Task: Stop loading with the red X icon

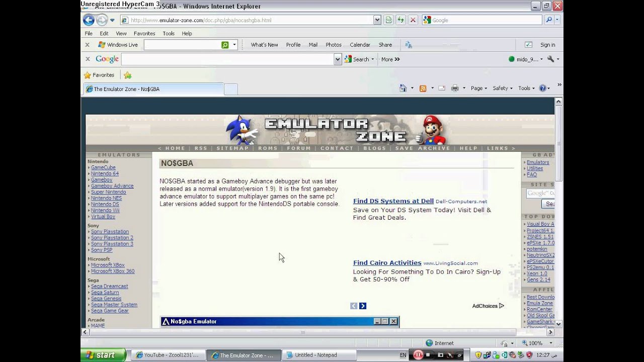Action: pos(413,20)
